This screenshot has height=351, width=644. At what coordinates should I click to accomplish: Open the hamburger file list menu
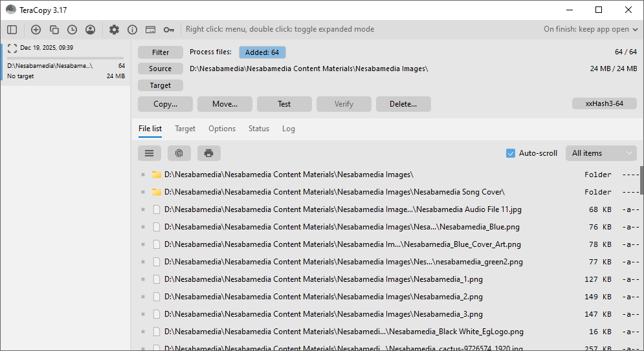click(x=149, y=153)
